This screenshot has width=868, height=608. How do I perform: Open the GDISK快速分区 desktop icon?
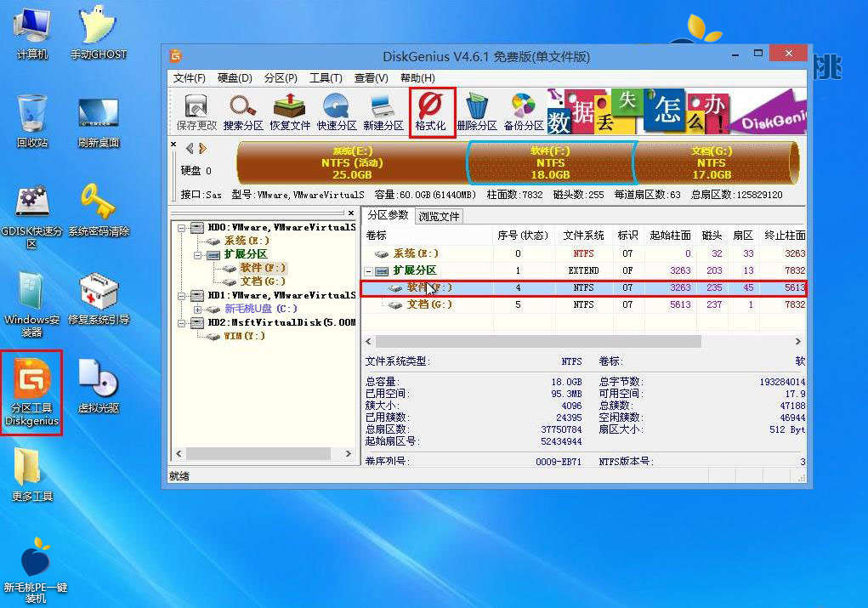(32, 217)
